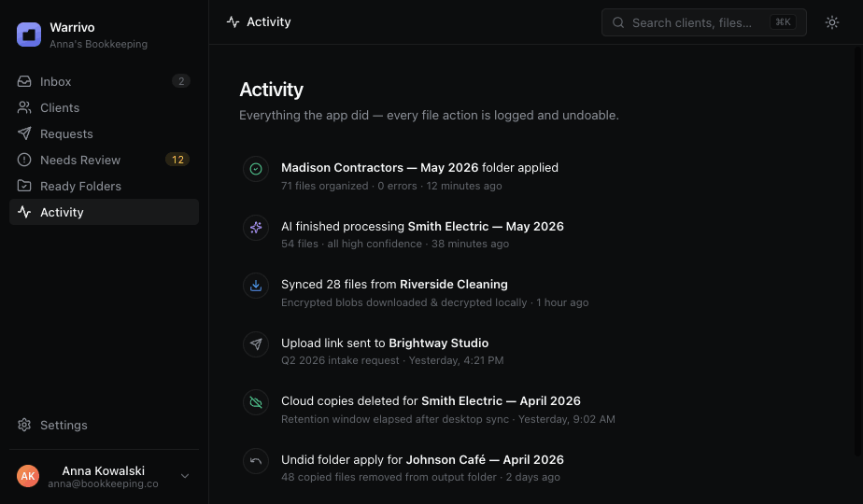Click the green checkmark icon for Madison Contractors

pyautogui.click(x=256, y=169)
